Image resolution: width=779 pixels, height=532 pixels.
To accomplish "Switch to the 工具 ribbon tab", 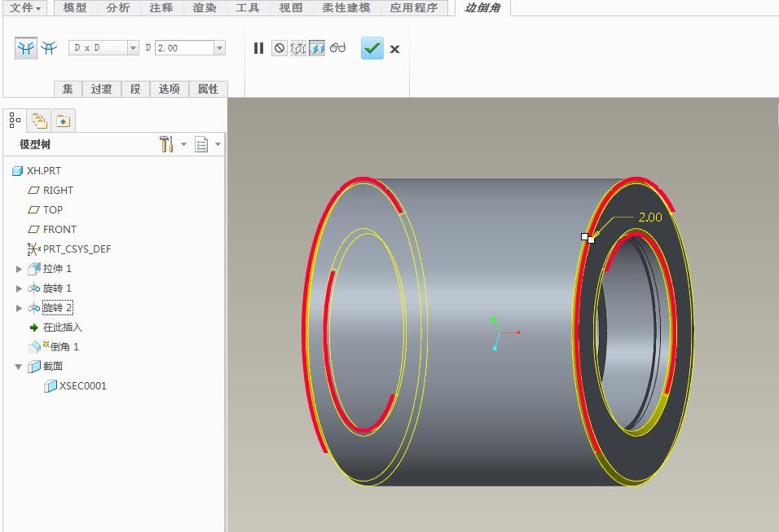I will (x=248, y=8).
